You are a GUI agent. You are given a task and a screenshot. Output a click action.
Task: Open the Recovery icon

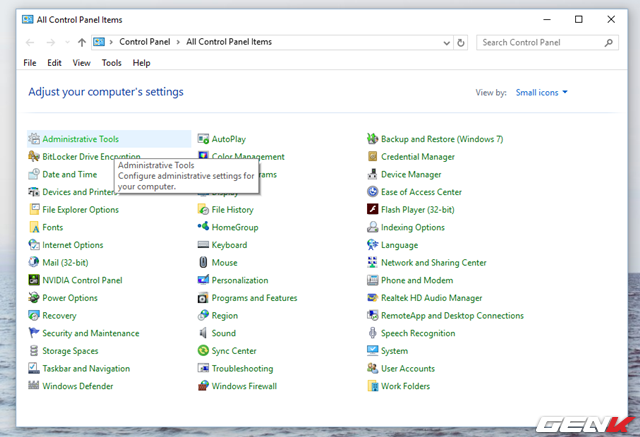pos(34,315)
